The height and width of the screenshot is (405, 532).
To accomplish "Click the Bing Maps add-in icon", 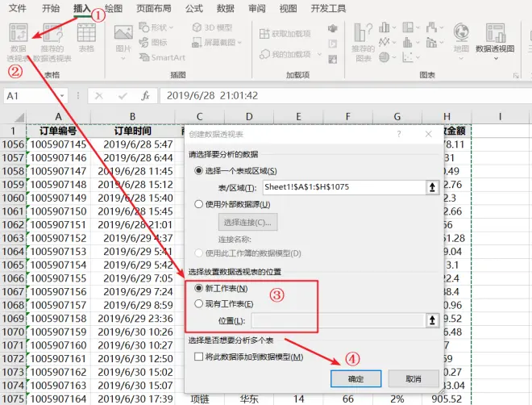I will 332,44.
